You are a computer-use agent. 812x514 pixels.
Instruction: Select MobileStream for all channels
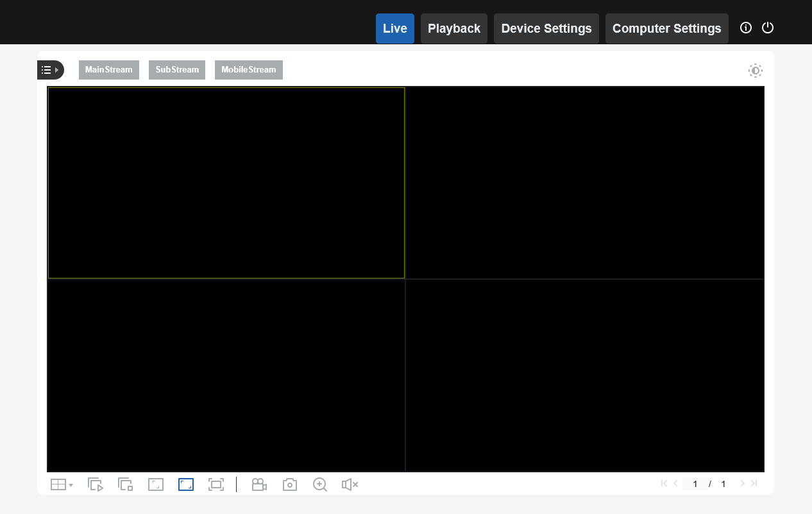pos(249,70)
